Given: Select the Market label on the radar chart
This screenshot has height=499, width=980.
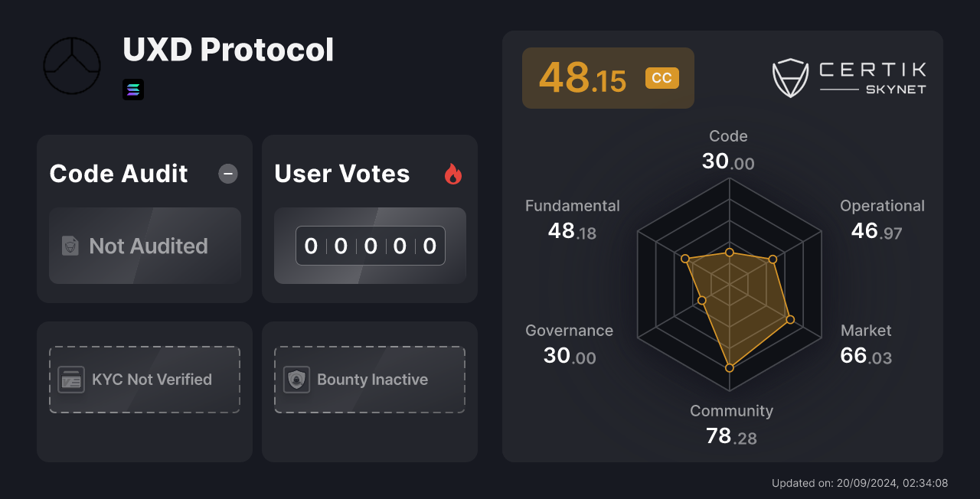Looking at the screenshot, I should pos(866,331).
